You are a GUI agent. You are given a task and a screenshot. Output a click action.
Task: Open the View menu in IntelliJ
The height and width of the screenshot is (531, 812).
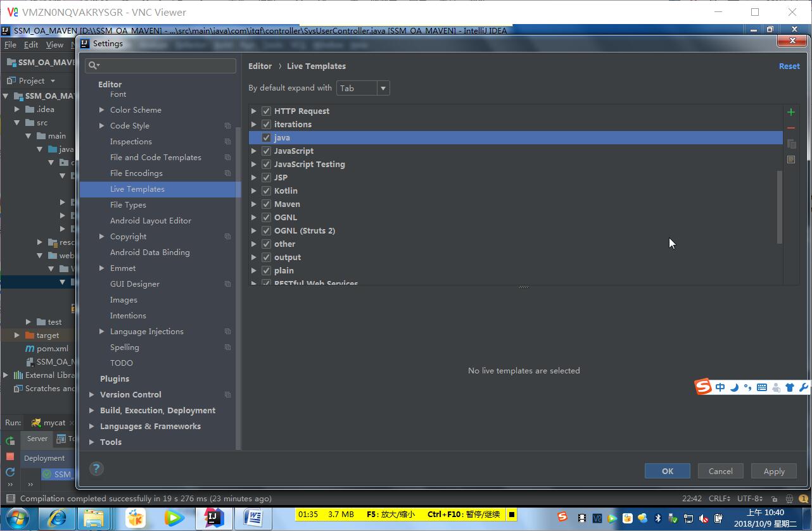[x=54, y=45]
